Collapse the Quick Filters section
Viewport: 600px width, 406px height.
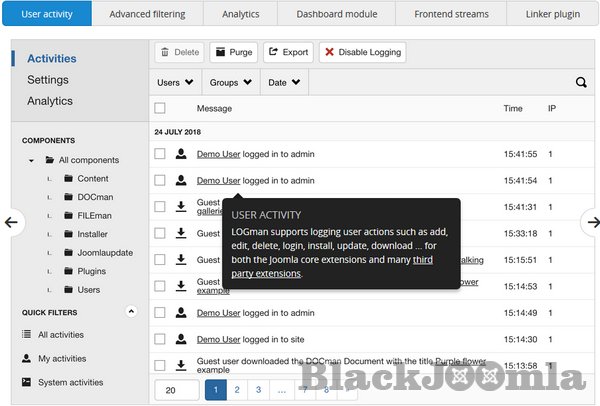pyautogui.click(x=131, y=312)
